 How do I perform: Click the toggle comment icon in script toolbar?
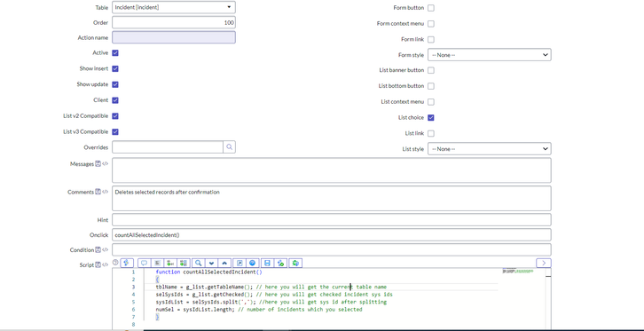click(145, 263)
